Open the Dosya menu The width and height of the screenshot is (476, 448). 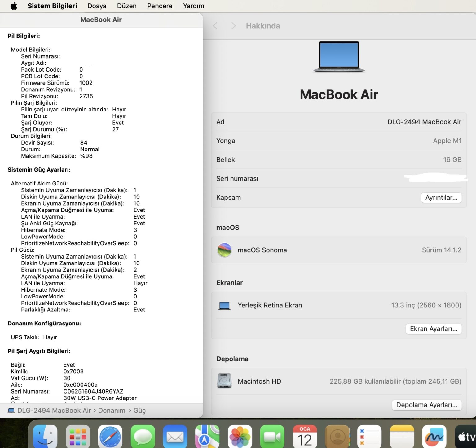tap(97, 6)
